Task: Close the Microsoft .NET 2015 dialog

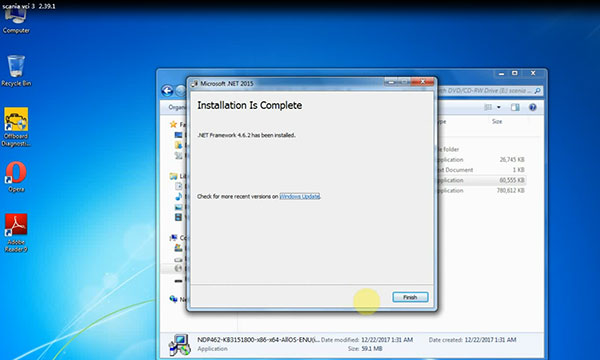Action: tap(423, 81)
